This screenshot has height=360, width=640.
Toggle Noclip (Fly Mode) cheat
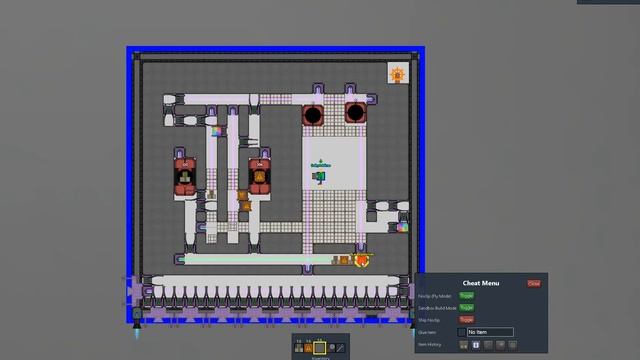(x=467, y=296)
